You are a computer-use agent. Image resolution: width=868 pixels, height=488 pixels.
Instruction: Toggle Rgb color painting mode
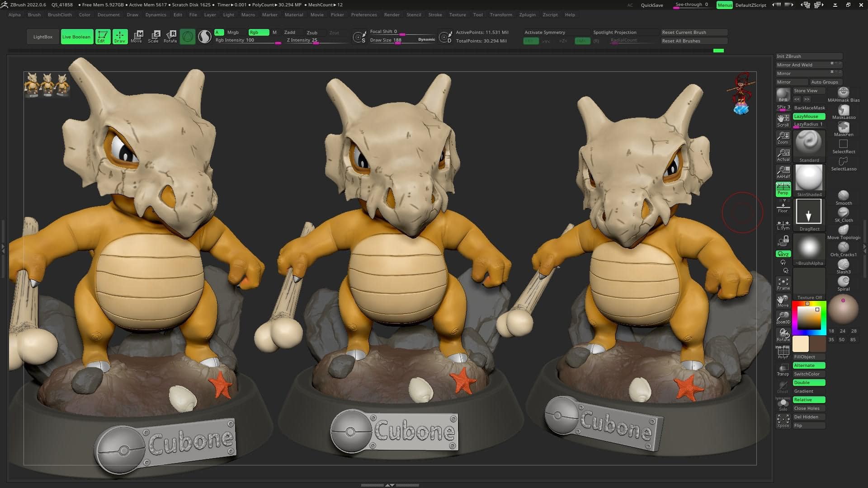tap(258, 33)
